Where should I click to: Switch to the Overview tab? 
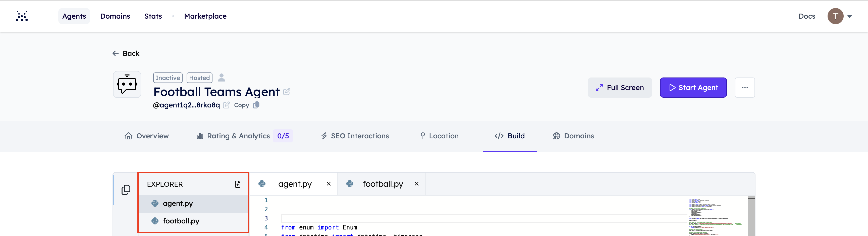(147, 136)
